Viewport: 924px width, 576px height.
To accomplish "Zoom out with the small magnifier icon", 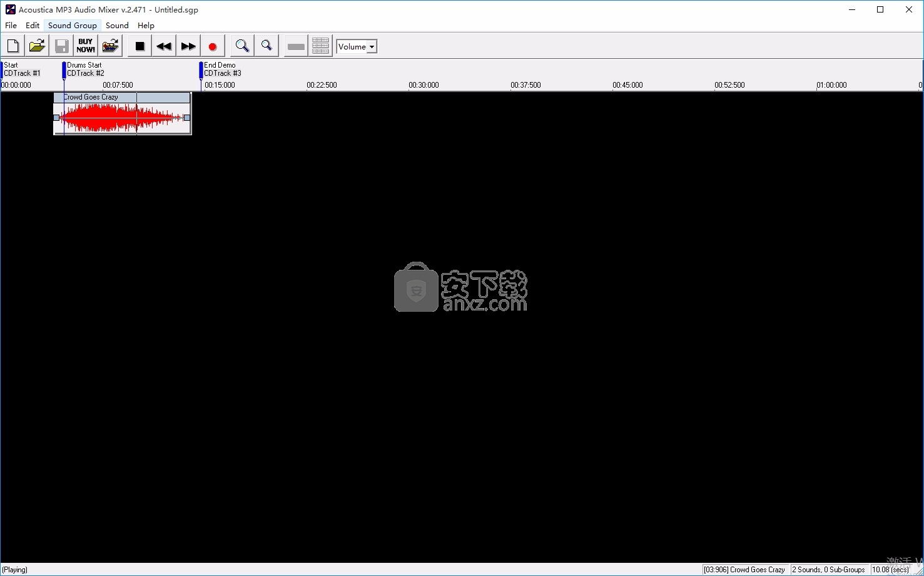I will coord(267,46).
